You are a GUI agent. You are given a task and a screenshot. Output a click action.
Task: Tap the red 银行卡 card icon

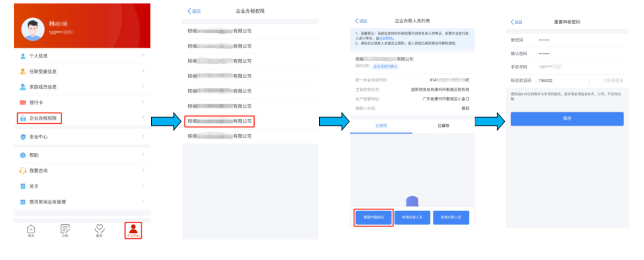click(x=23, y=103)
